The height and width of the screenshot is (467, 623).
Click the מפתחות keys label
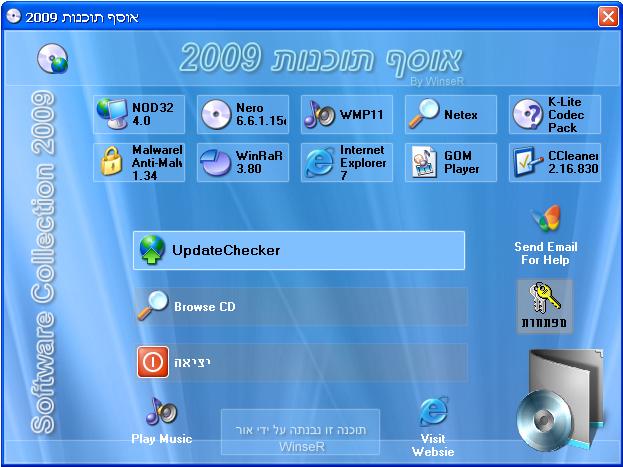544,322
